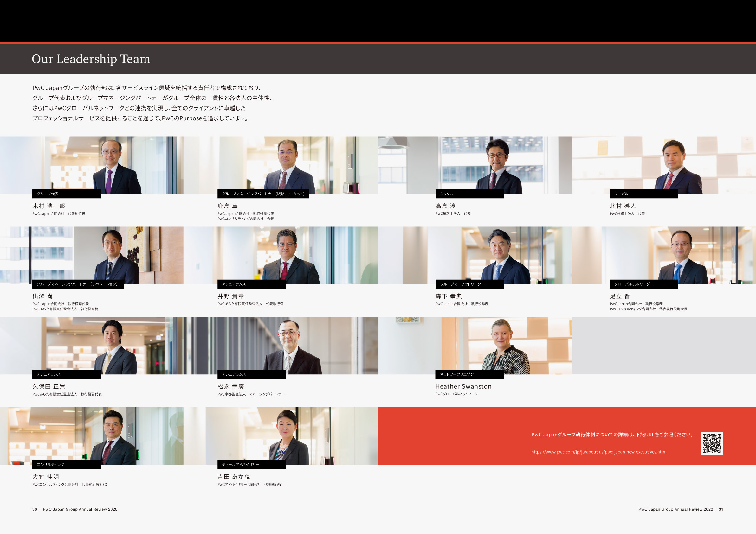Click the 'アシュアランス' label above 井野 貴章
Screen dimensions: 756x534
point(252,284)
